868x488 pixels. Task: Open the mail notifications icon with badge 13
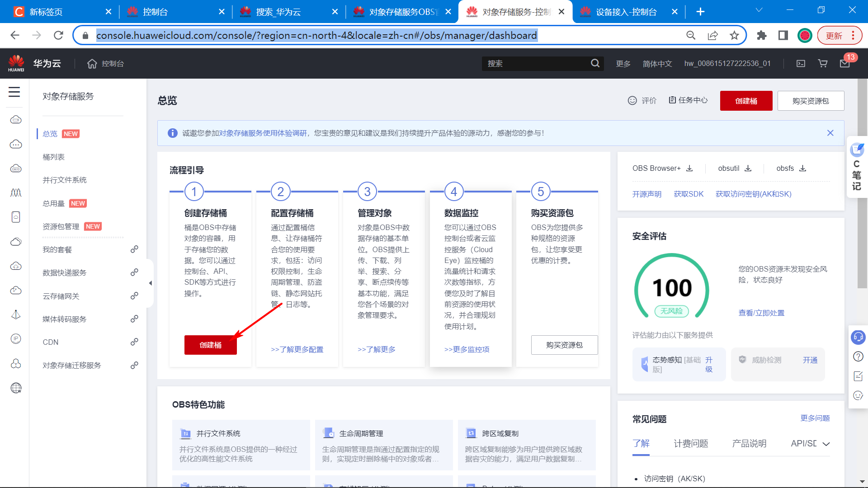(x=844, y=64)
